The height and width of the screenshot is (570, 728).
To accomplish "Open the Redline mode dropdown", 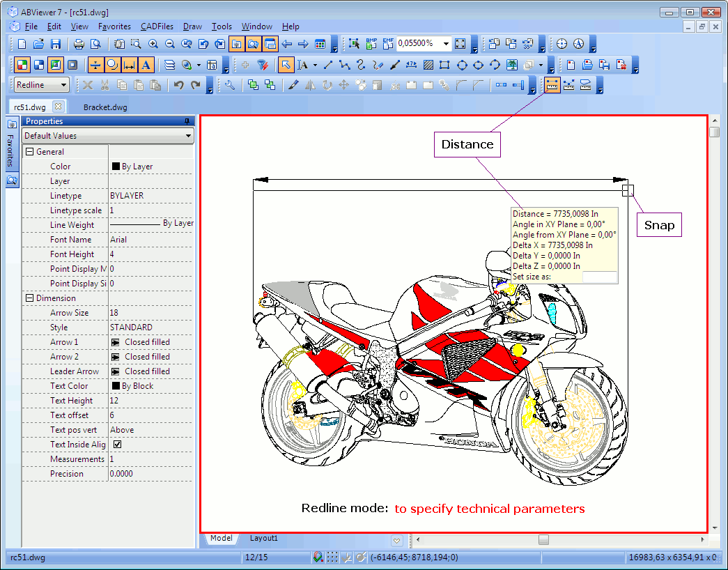I will click(x=63, y=85).
